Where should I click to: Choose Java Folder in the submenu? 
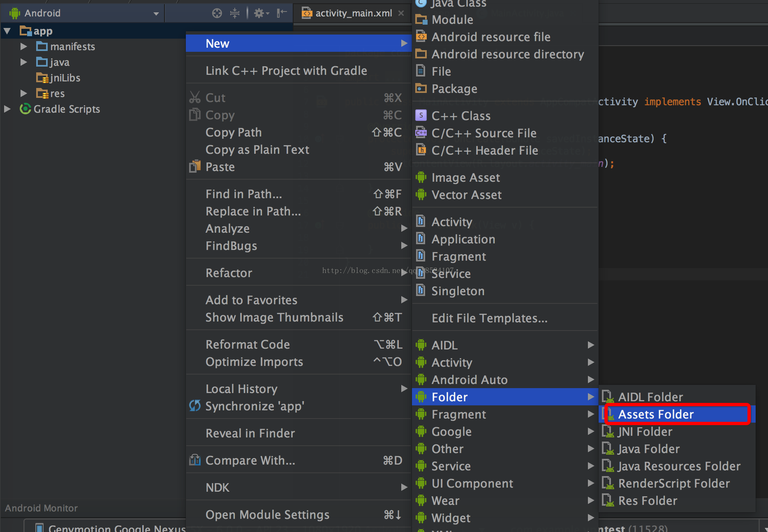[x=677, y=449]
